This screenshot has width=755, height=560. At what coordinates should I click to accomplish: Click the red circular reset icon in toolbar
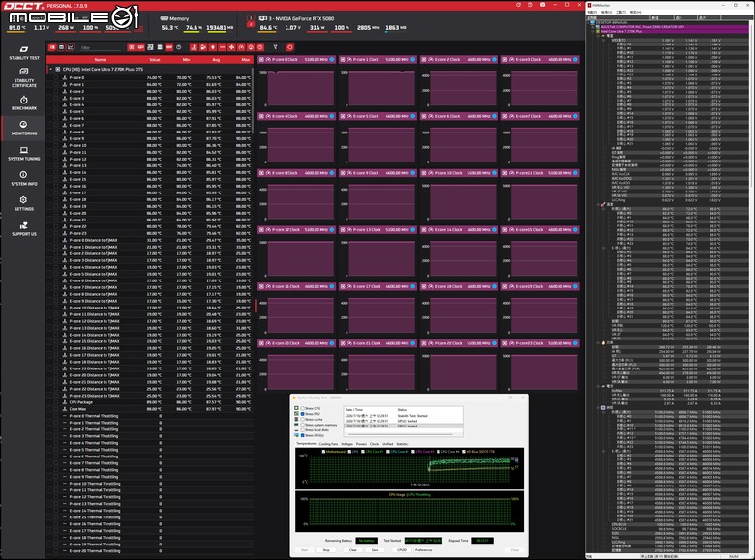tap(289, 47)
